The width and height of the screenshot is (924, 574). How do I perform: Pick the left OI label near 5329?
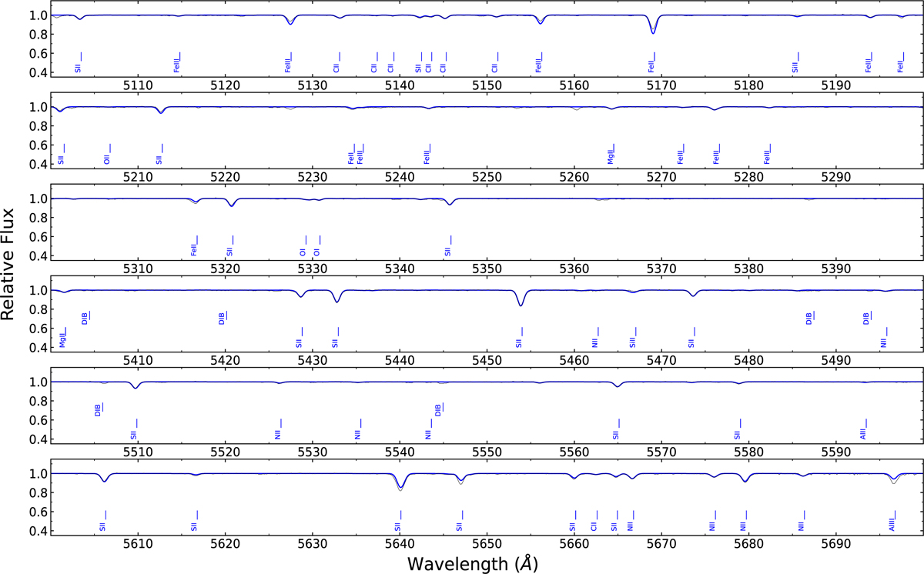(x=303, y=251)
